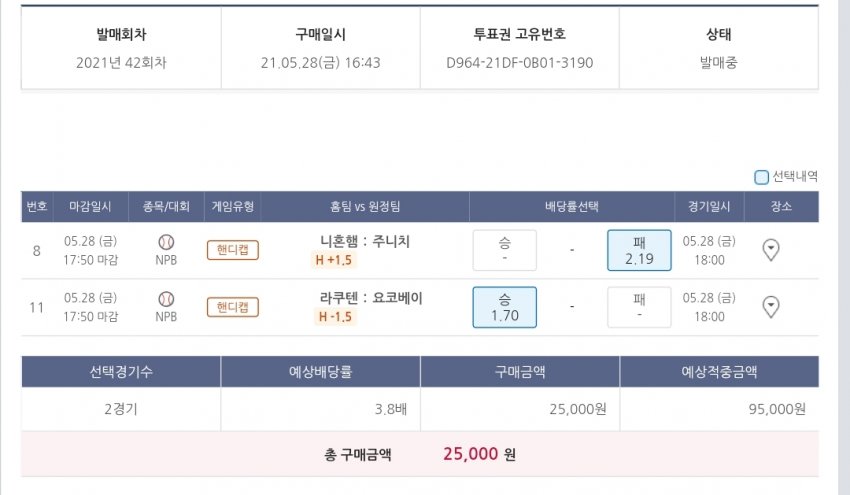This screenshot has height=495, width=850.
Task: Click the 배당률선택 column header
Action: point(571,207)
